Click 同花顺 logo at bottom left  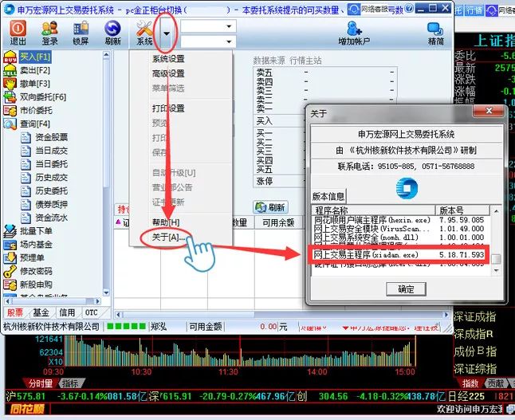pos(27,409)
